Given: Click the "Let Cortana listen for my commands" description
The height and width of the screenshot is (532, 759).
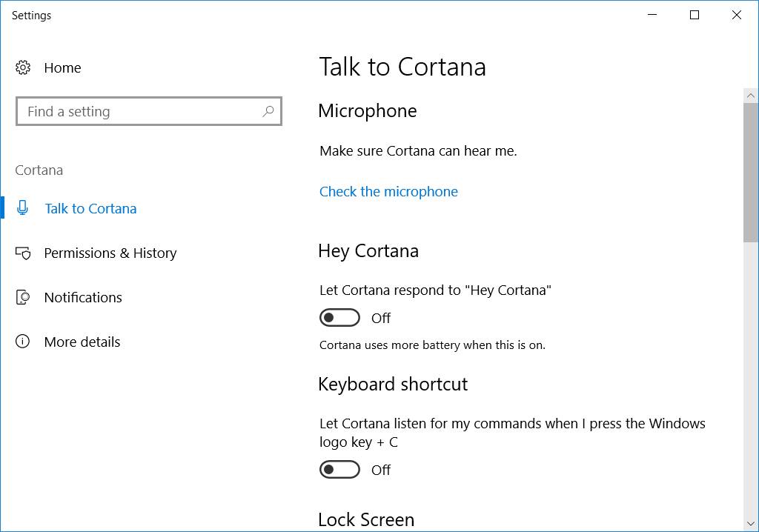Looking at the screenshot, I should coord(512,433).
